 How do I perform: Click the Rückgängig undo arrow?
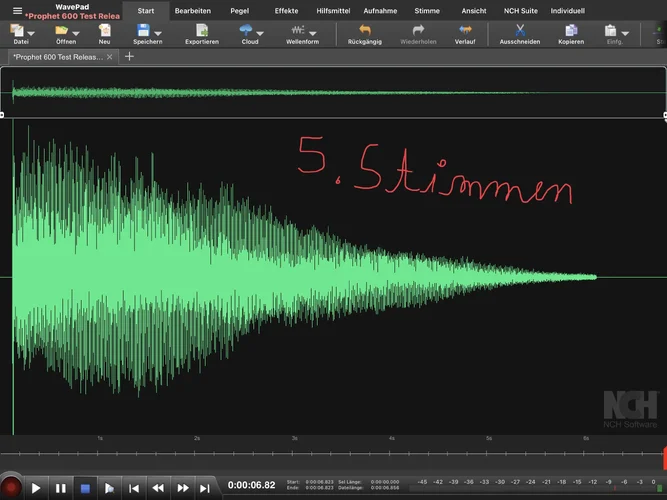click(x=364, y=31)
